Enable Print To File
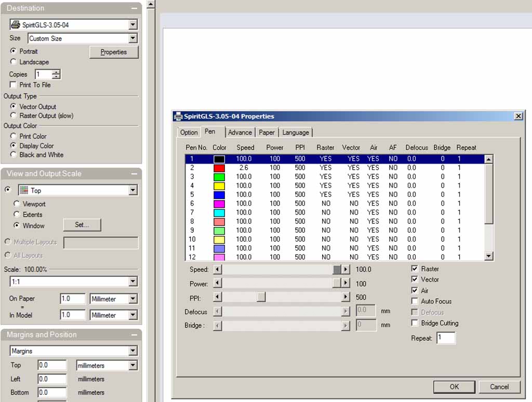Viewport: 532px width, 402px height. pos(13,85)
